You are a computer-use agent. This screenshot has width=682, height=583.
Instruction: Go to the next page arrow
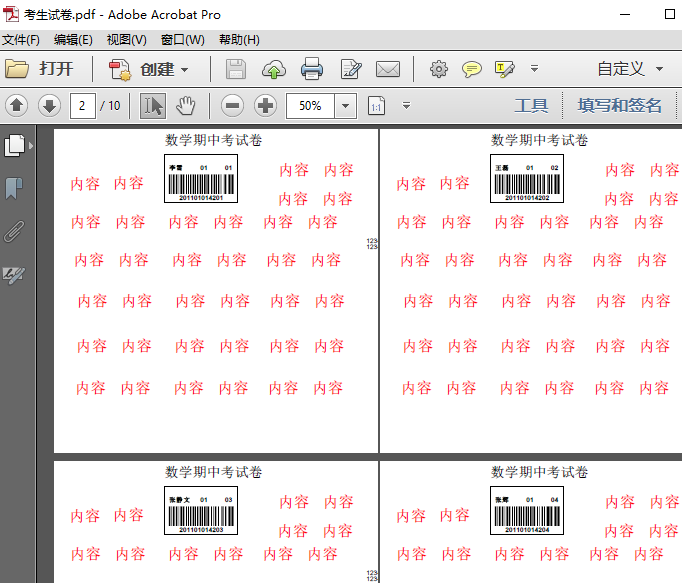point(50,105)
